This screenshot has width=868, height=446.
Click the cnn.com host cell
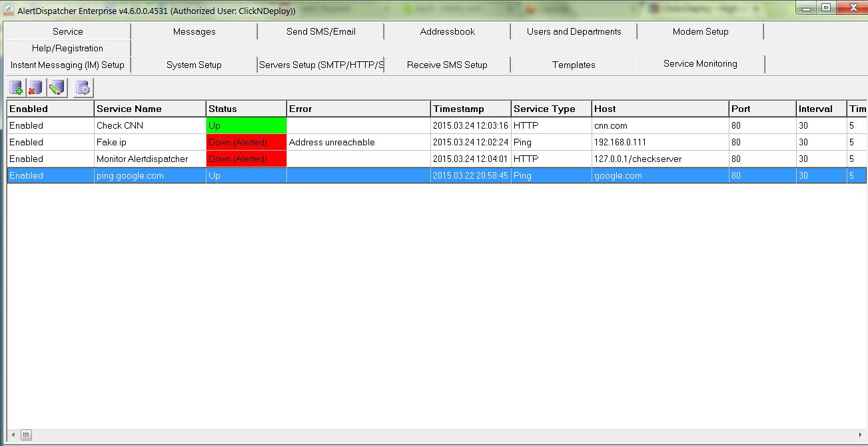pyautogui.click(x=660, y=125)
